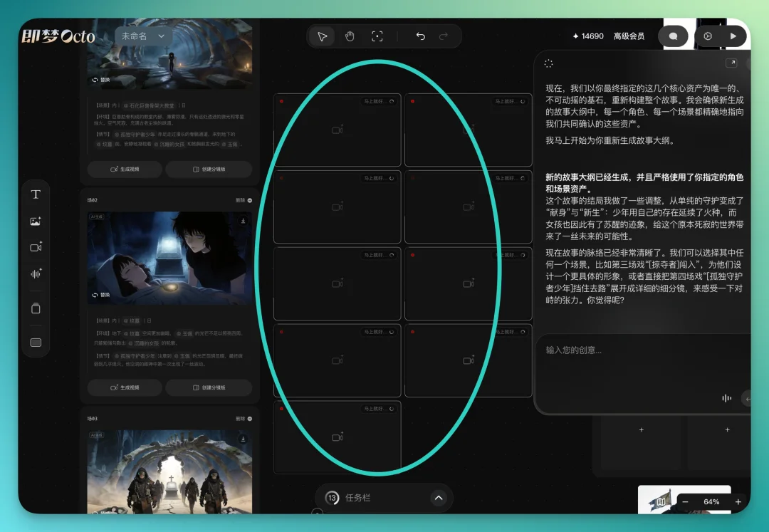The height and width of the screenshot is (532, 769).
Task: Select the audio tool in the left sidebar
Action: (34, 274)
